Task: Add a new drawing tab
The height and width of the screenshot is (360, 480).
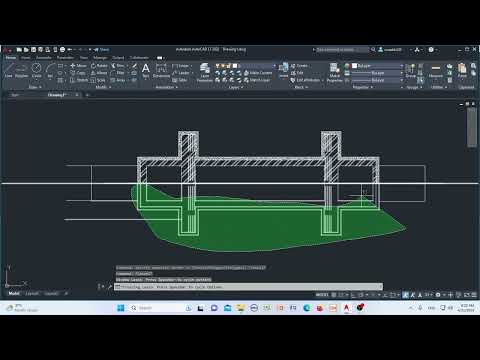Action: [87, 95]
